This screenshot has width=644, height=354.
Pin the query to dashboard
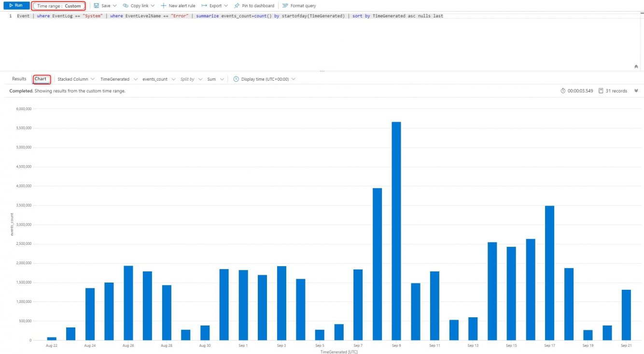pos(237,5)
